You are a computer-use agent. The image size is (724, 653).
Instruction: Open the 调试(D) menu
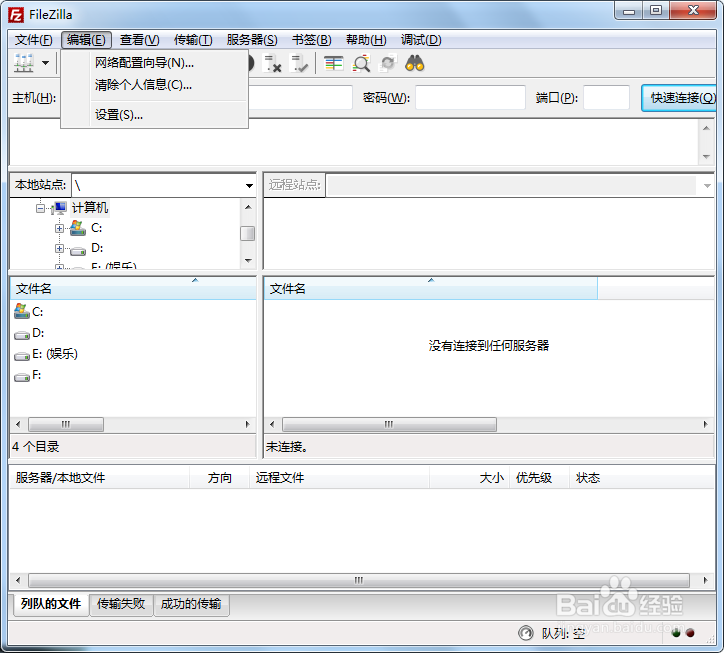pos(421,40)
